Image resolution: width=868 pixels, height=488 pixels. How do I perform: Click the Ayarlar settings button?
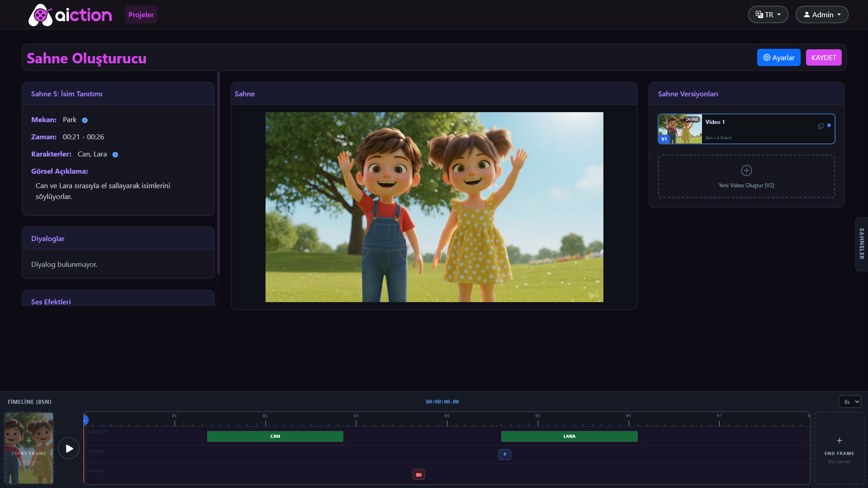coord(778,57)
